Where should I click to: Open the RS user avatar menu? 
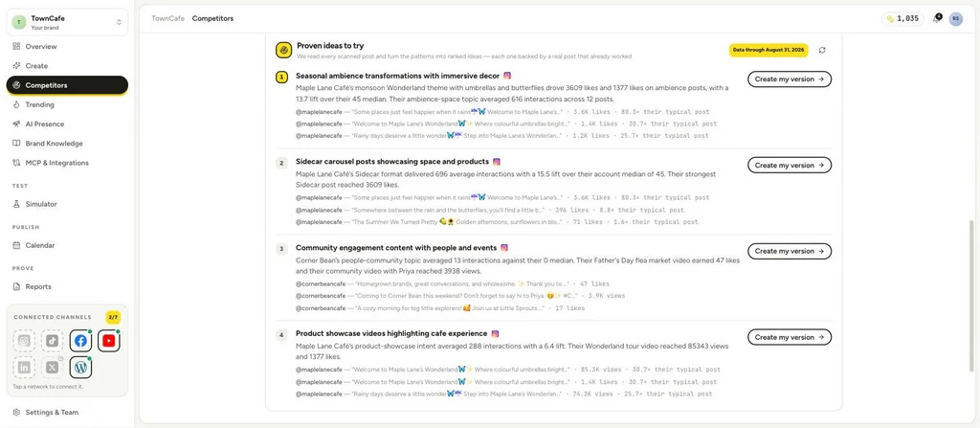click(956, 19)
